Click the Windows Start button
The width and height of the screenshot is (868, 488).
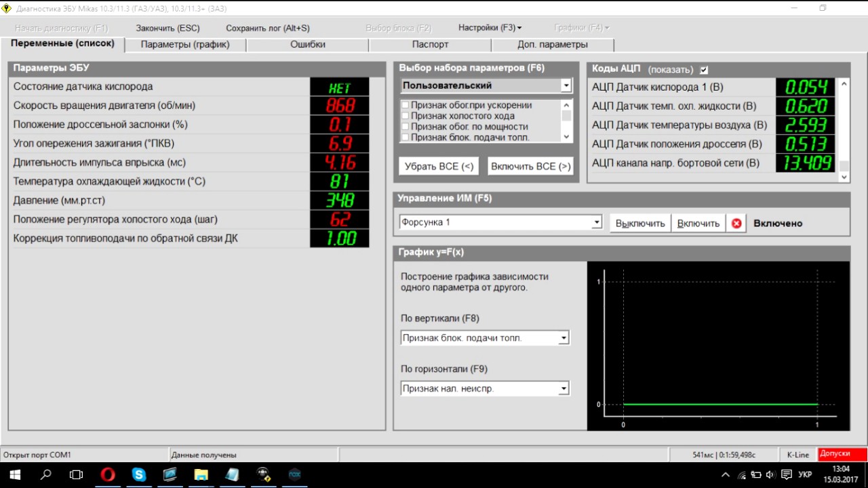(x=14, y=474)
